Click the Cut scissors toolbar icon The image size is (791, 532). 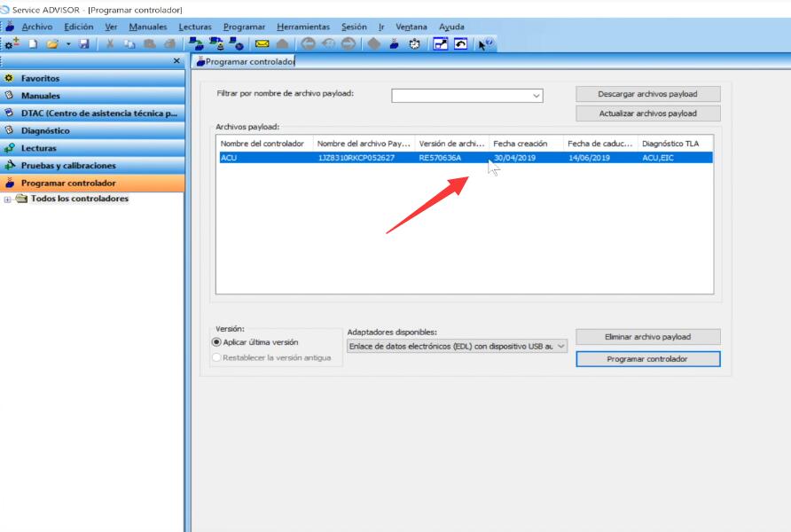tap(109, 44)
